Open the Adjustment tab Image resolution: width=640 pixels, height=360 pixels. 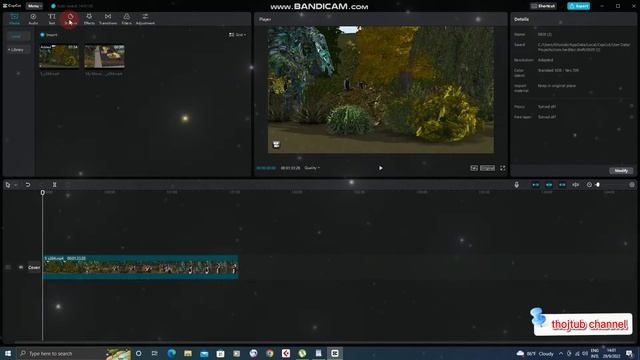pos(145,19)
